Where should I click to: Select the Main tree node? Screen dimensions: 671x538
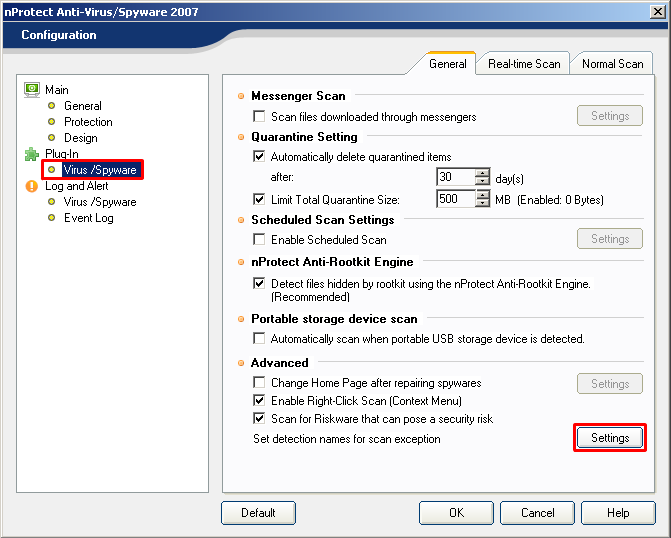tap(56, 90)
